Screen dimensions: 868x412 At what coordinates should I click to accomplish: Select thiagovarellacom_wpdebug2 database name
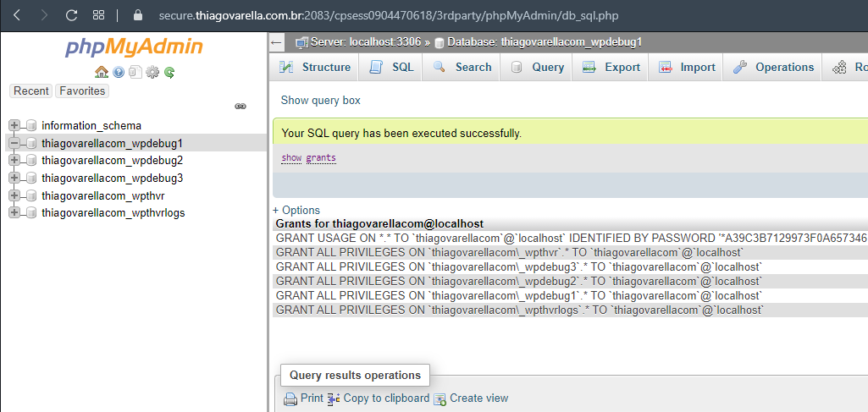112,161
